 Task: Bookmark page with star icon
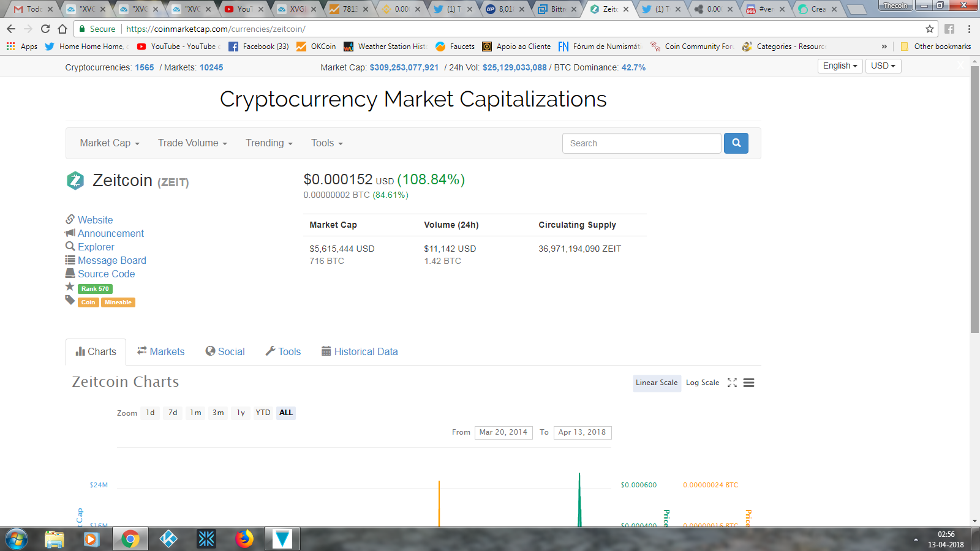point(930,29)
